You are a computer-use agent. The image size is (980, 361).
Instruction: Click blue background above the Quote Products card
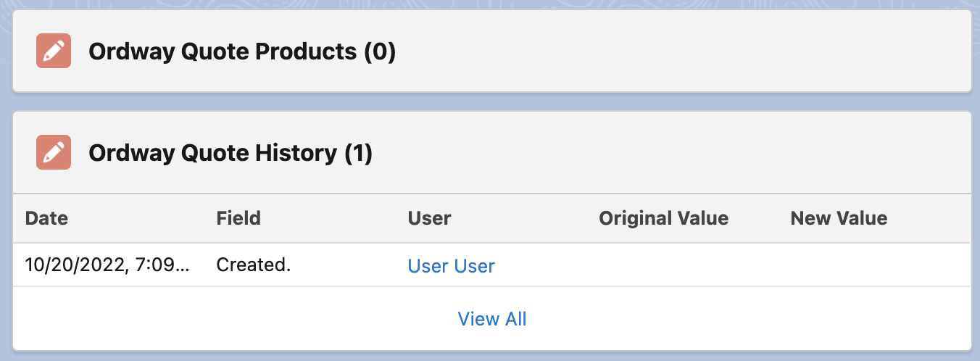[x=490, y=4]
